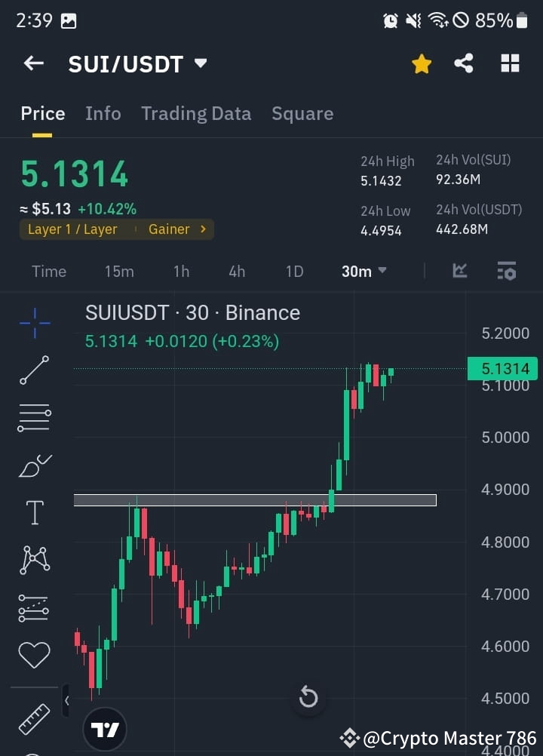Screen dimensions: 543x756
Task: Tap the 24h High value 5.1432
Action: [381, 181]
